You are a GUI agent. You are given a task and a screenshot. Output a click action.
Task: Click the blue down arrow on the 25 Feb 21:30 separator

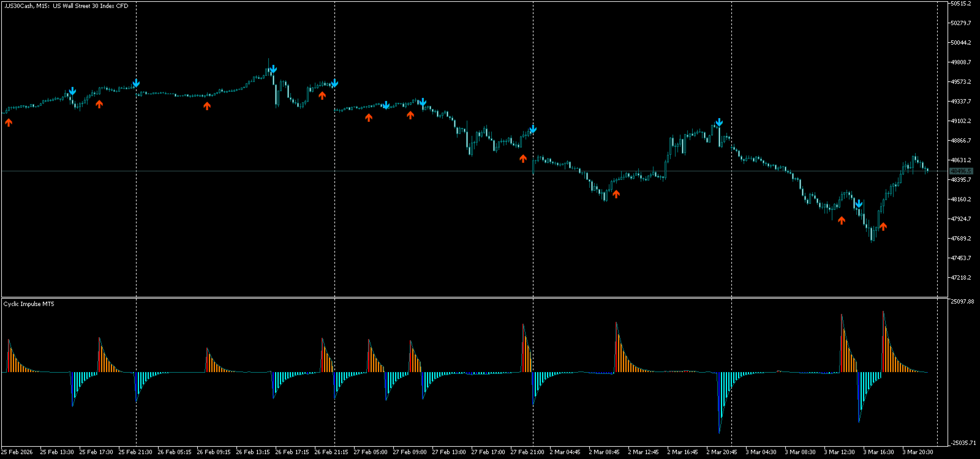coord(136,83)
